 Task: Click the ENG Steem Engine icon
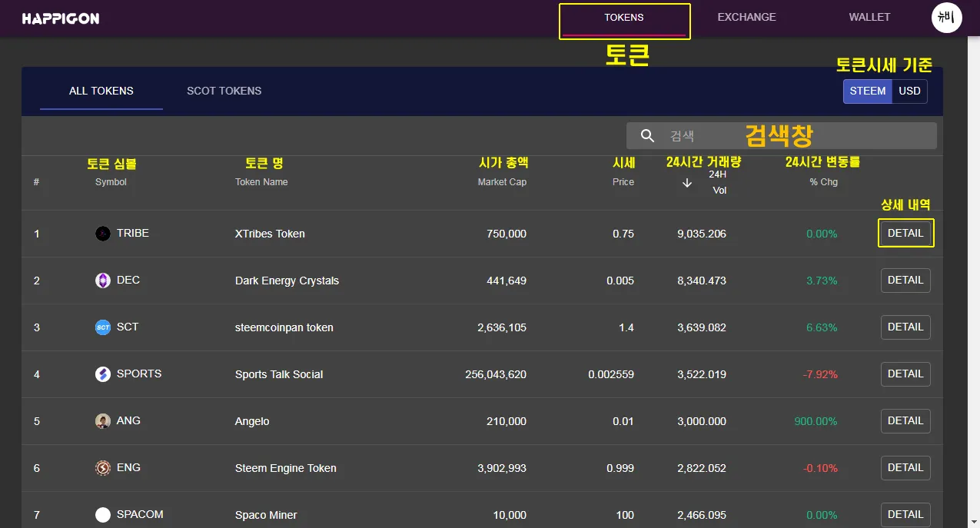tap(103, 468)
